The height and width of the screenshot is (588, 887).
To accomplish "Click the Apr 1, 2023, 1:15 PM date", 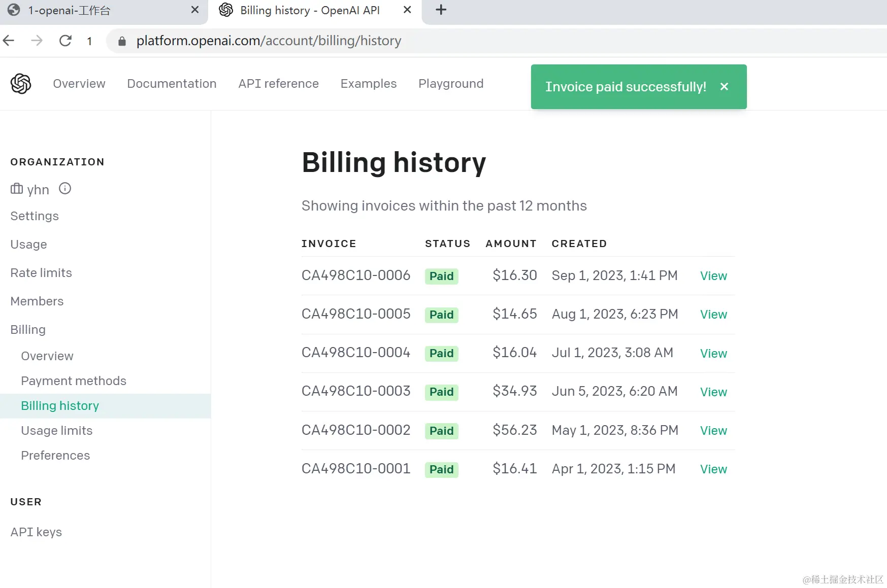I will [614, 469].
